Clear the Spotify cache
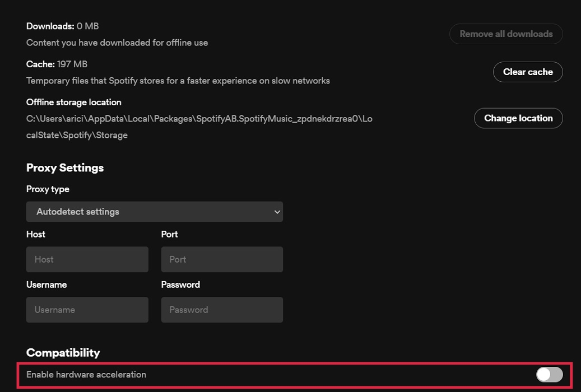The image size is (581, 392). [x=527, y=72]
